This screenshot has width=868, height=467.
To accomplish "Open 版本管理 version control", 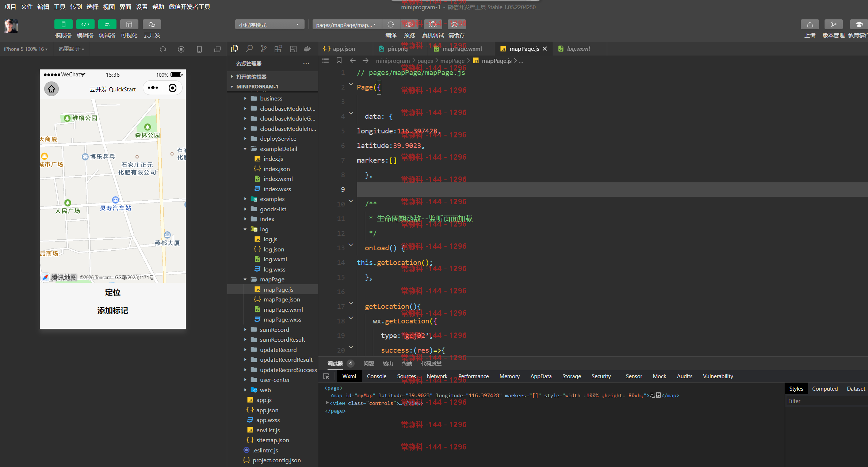I will (833, 24).
